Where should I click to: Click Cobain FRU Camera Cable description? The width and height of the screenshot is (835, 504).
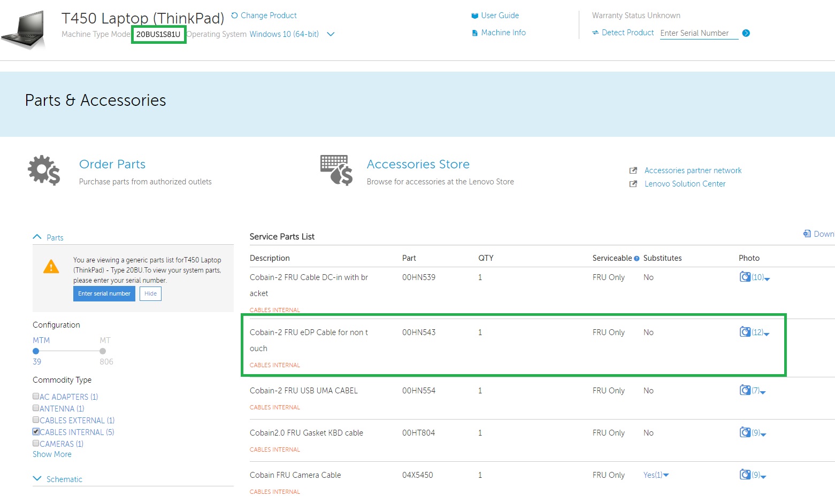295,475
